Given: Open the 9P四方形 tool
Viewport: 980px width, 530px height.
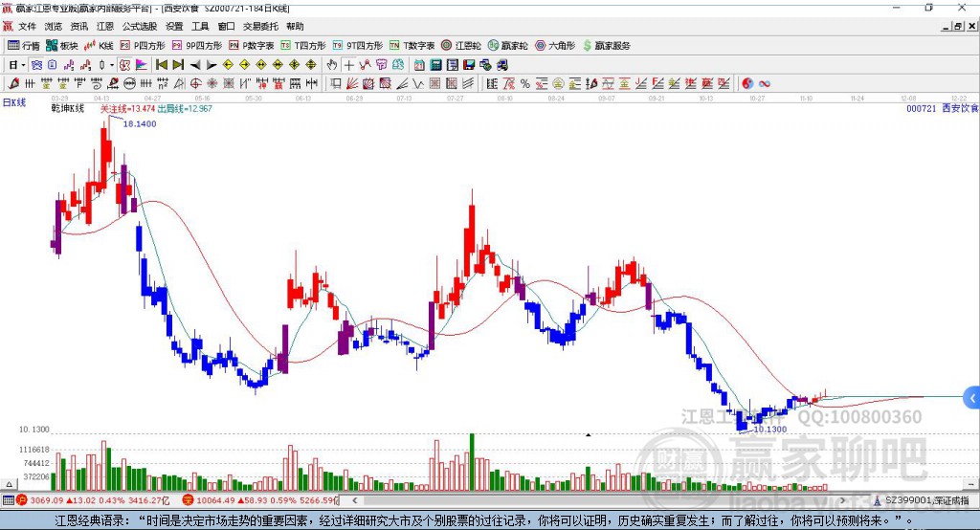Looking at the screenshot, I should coord(197,46).
